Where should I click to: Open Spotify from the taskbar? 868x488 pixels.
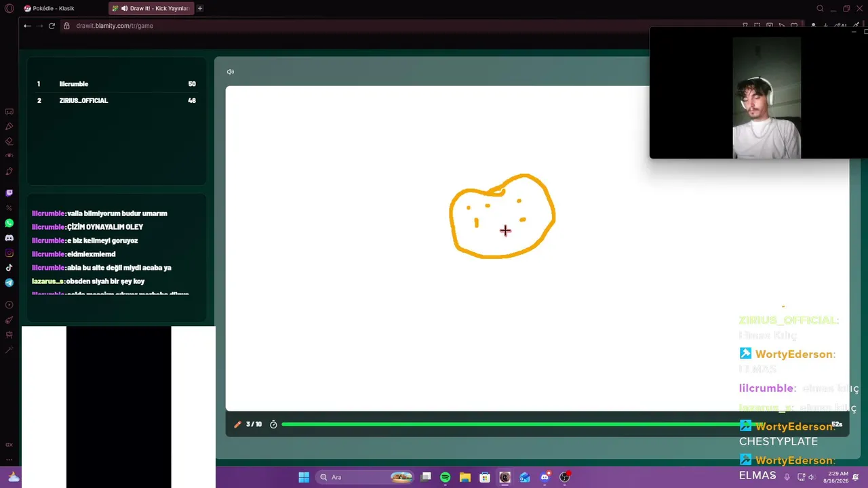point(446,477)
